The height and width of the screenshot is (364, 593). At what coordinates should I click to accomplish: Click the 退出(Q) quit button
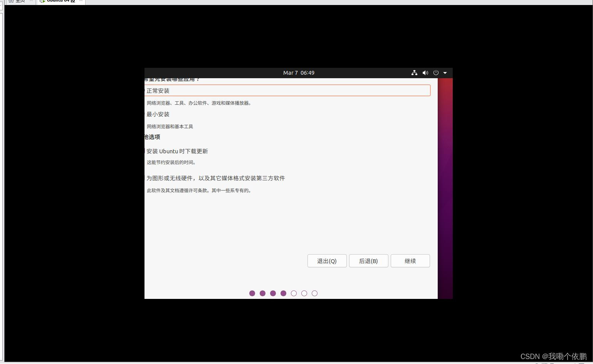(x=327, y=261)
